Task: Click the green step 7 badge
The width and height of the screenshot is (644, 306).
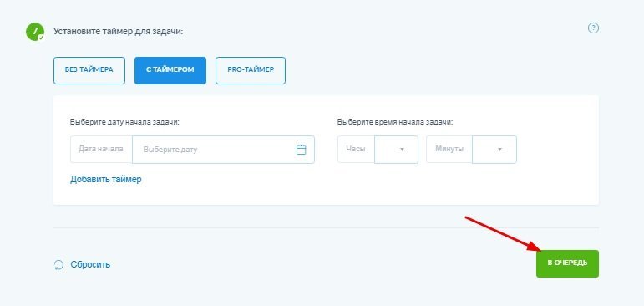Action: pyautogui.click(x=34, y=32)
